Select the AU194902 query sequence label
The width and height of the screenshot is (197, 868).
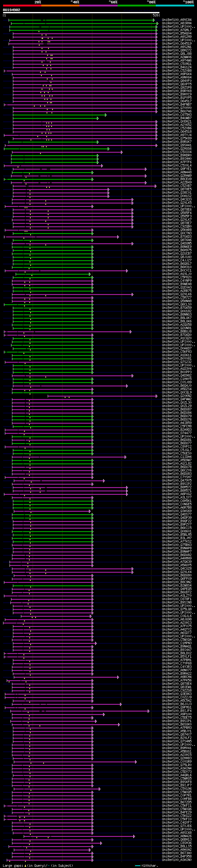pyautogui.click(x=11, y=10)
